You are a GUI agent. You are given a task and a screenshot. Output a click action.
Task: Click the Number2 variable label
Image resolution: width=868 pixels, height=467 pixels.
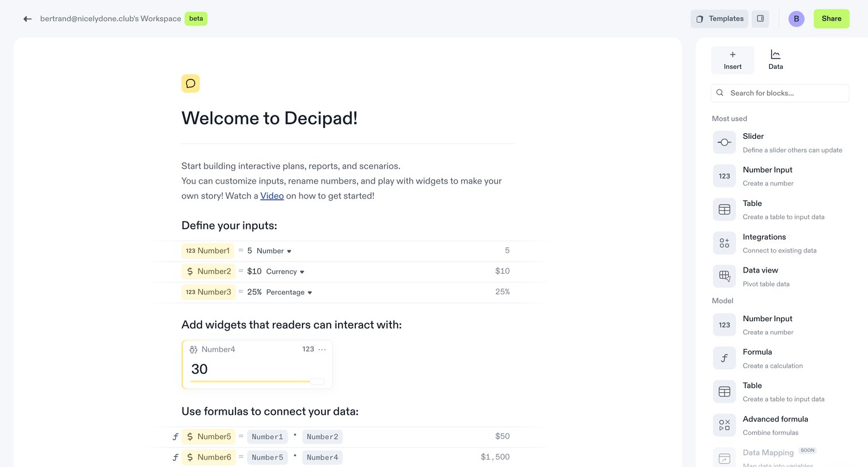208,271
